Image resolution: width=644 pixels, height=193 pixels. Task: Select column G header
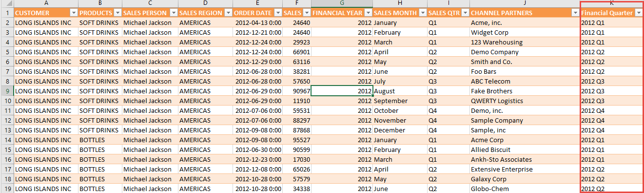click(342, 3)
